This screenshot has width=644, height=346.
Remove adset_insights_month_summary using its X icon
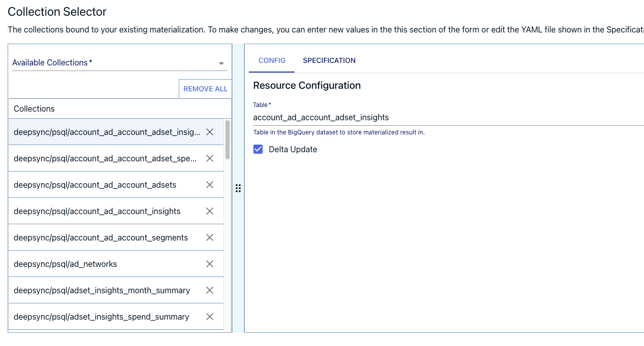(x=210, y=290)
